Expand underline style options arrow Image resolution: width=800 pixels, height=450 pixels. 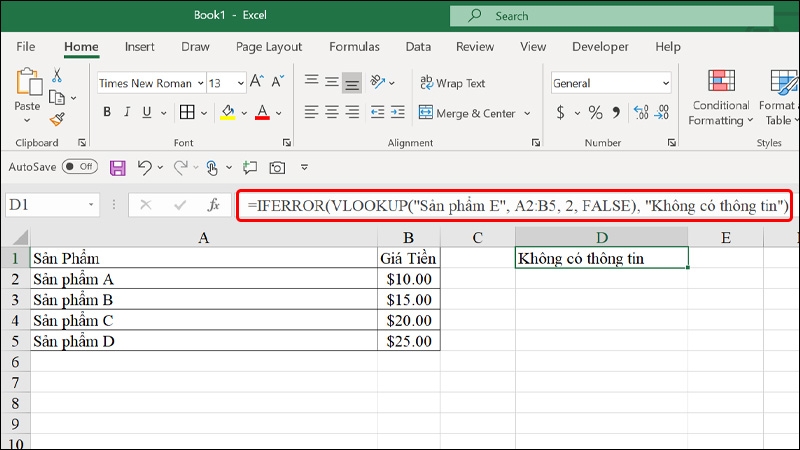(x=163, y=113)
